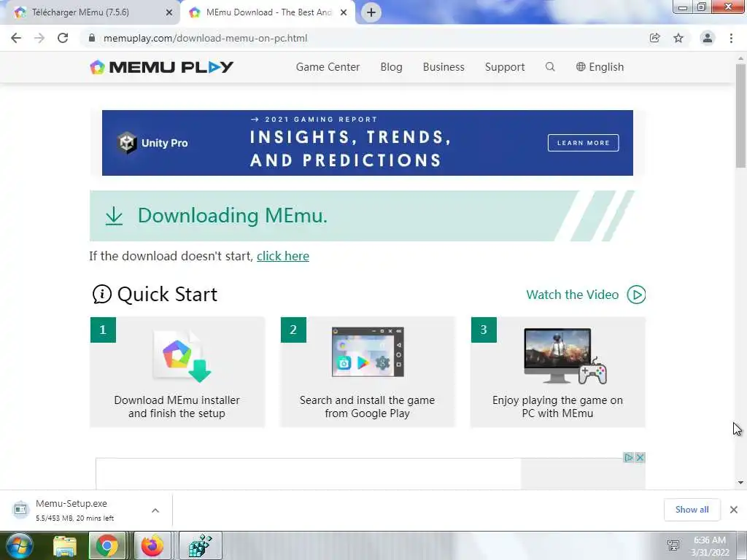Click Learn More on Unity Pro ad
The width and height of the screenshot is (747, 560).
point(583,143)
